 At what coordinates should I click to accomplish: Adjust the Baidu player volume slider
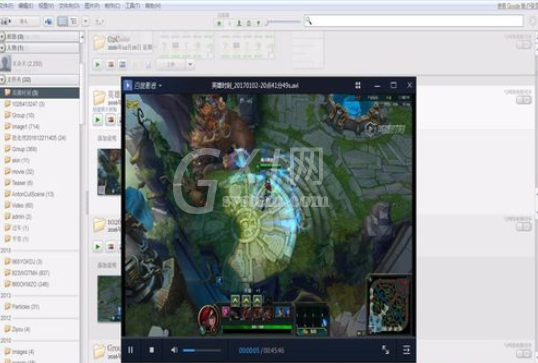pyautogui.click(x=202, y=350)
